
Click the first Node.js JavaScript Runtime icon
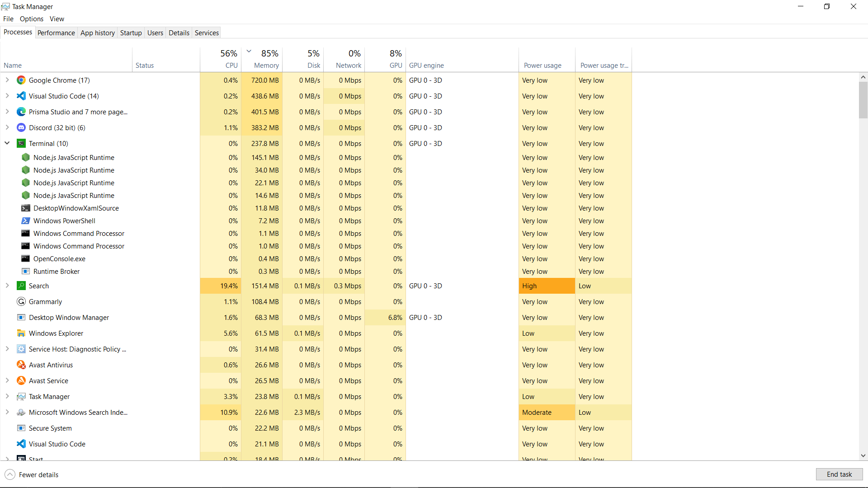pyautogui.click(x=26, y=158)
